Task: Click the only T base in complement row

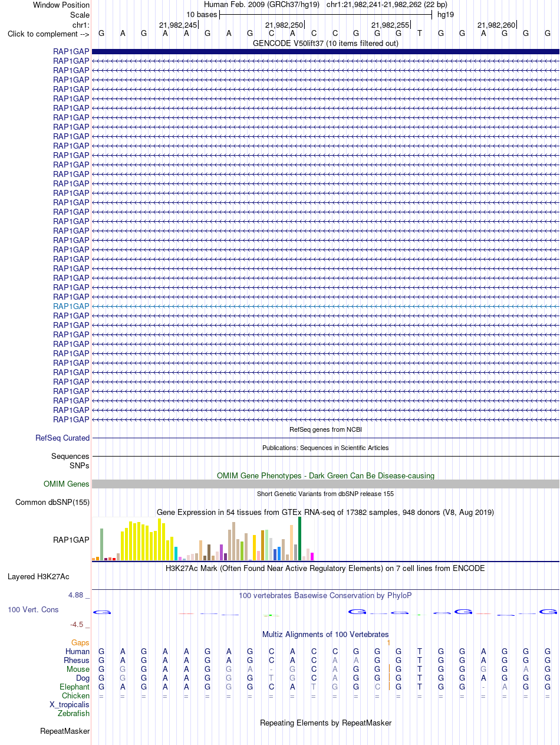Action: point(420,34)
